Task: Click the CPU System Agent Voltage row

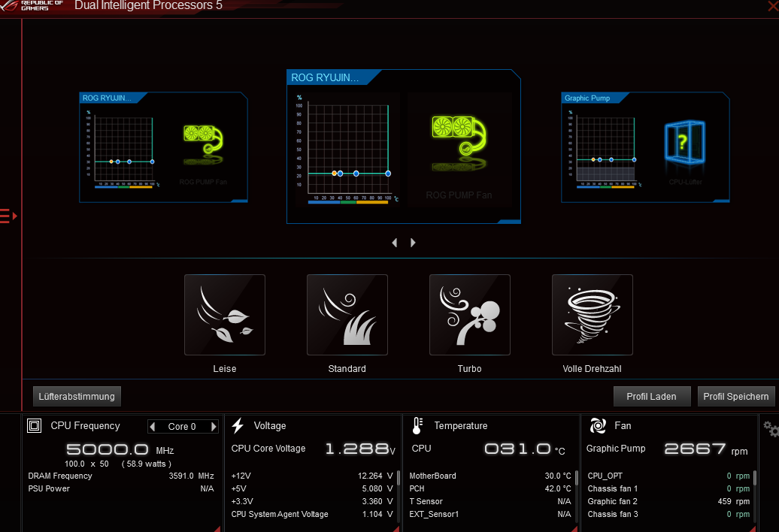Action: click(x=312, y=514)
